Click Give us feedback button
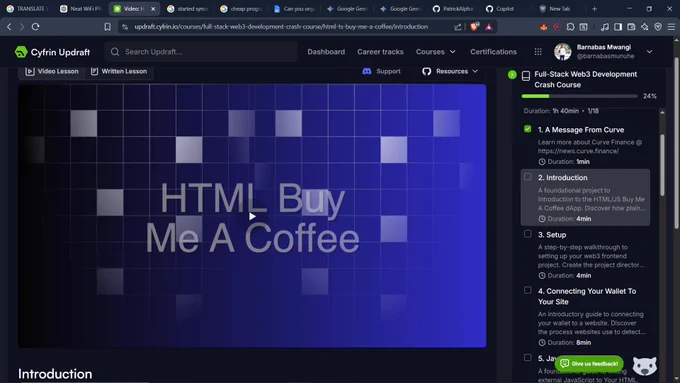The image size is (680, 383). 589,363
